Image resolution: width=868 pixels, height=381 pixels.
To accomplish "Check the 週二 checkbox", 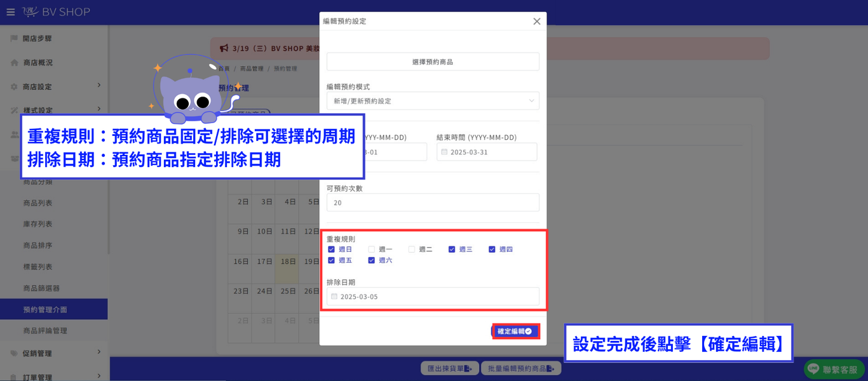I will tap(412, 250).
